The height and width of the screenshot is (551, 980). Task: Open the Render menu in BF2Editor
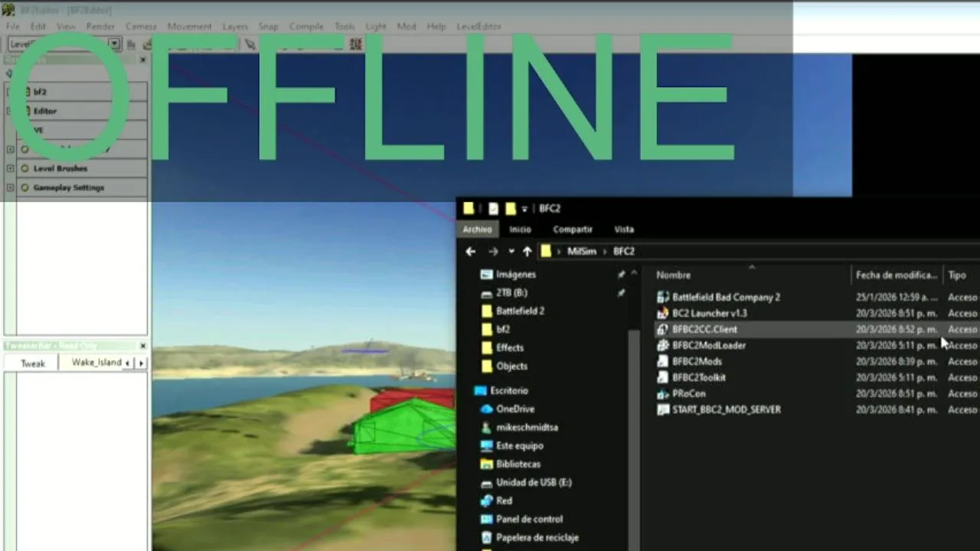(100, 26)
